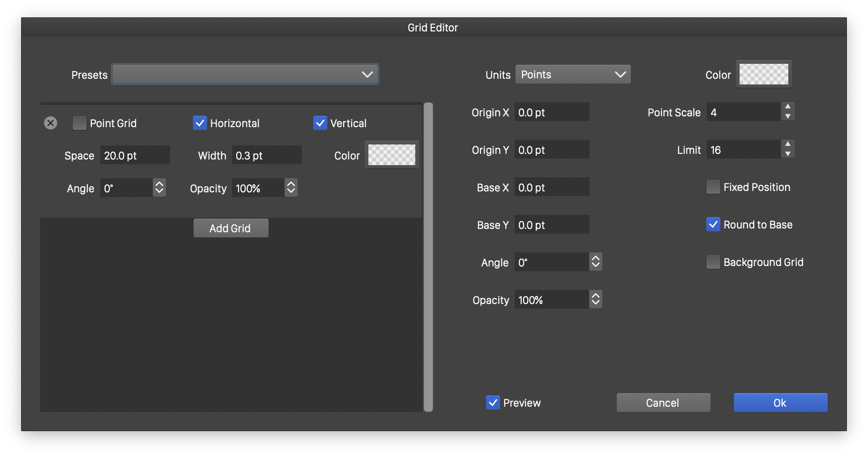The height and width of the screenshot is (456, 868).
Task: Click the grid Angle stepper arrows
Action: click(159, 188)
